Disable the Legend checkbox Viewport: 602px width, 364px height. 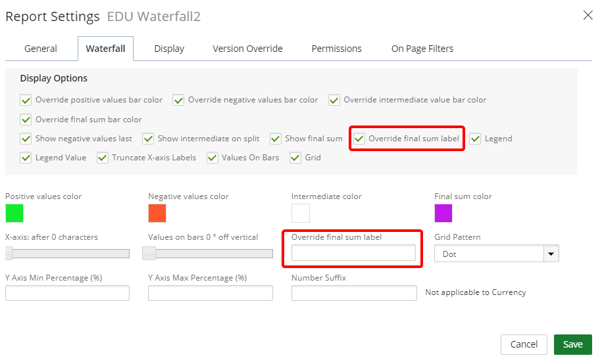coord(475,139)
